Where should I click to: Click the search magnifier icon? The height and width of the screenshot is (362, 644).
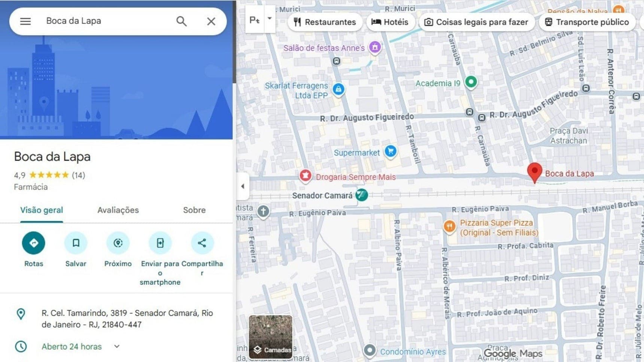[181, 22]
